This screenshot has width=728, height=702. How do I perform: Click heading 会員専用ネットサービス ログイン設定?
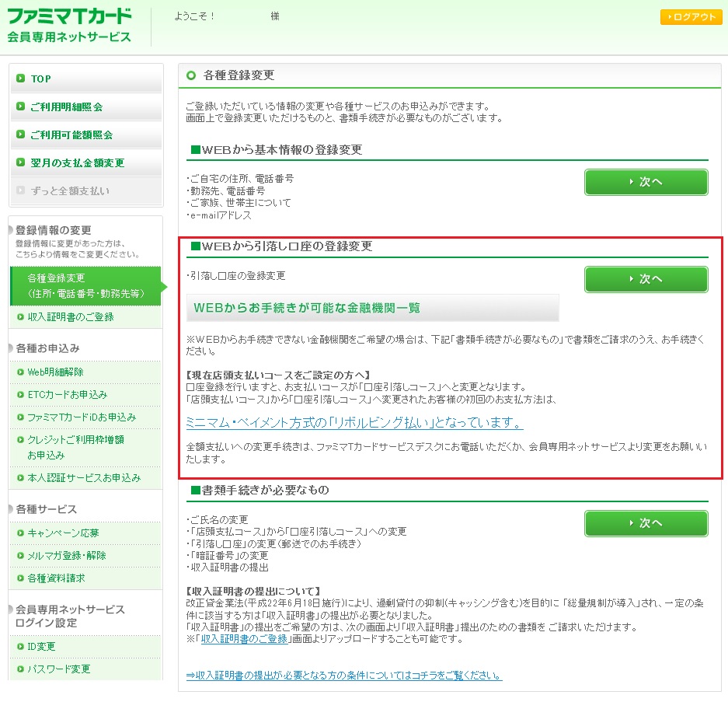70,616
